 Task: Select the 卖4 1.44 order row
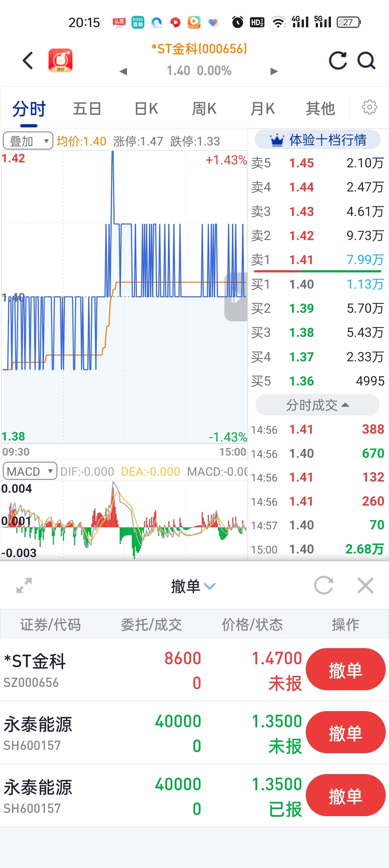(317, 187)
